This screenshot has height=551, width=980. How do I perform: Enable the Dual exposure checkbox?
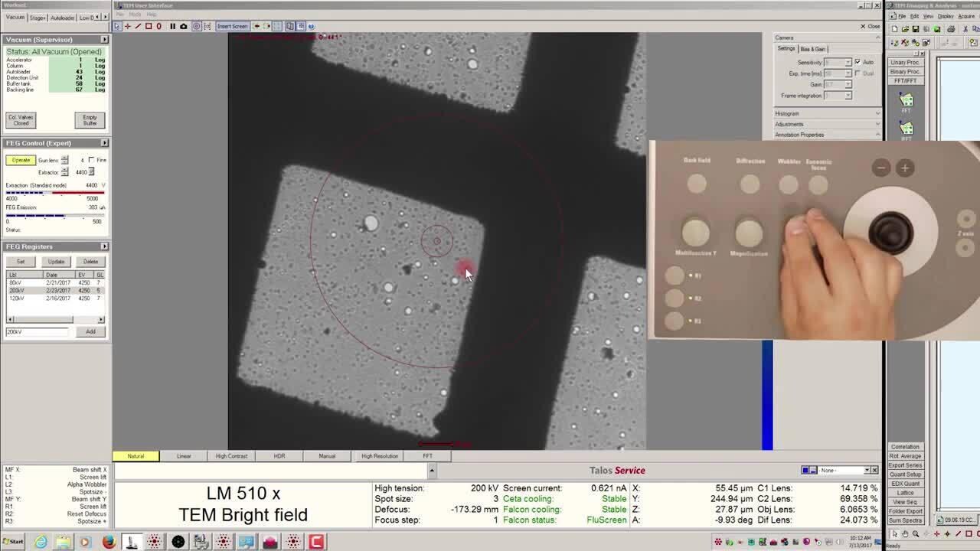click(858, 73)
